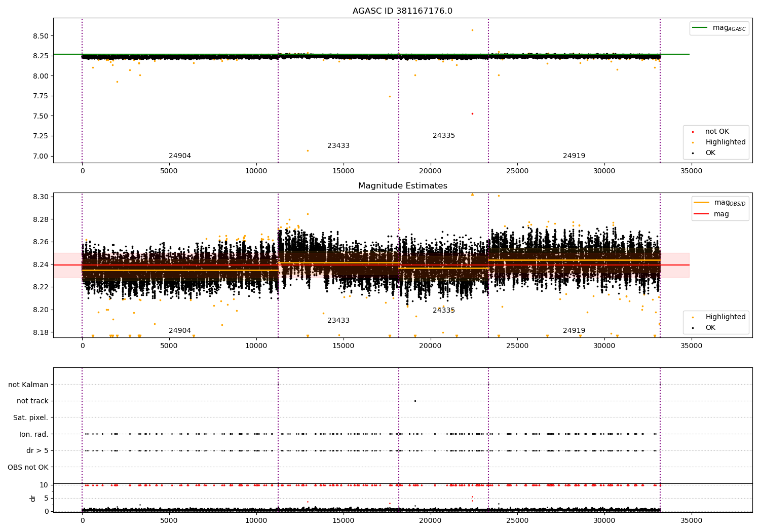Click obsid label 24919 in middle plot

574,331
